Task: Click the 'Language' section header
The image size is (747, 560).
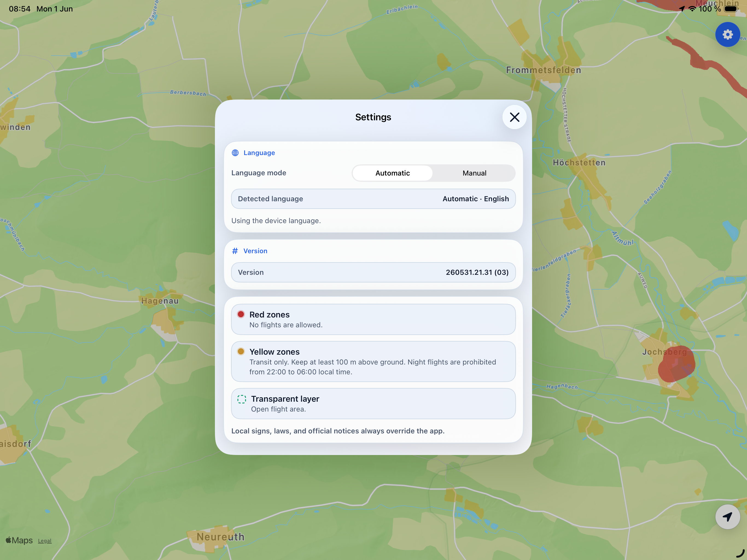Action: point(259,153)
